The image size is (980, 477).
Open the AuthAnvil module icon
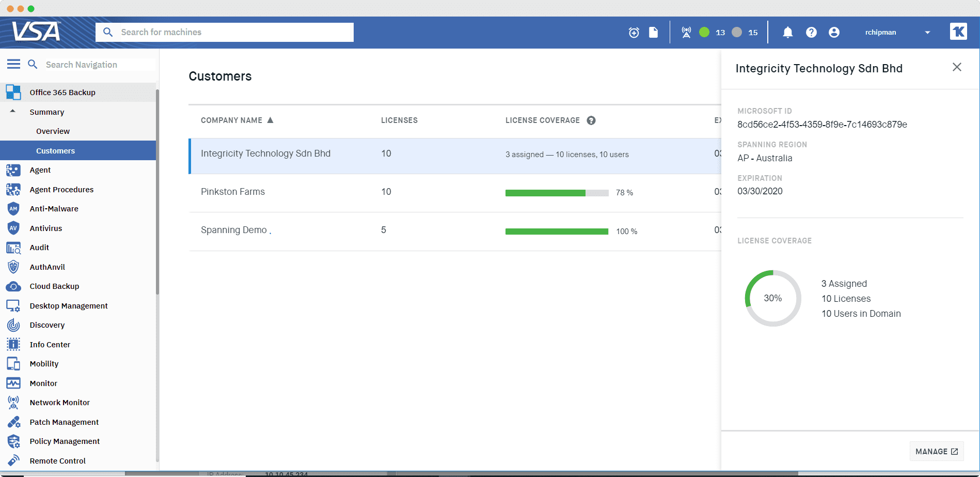pyautogui.click(x=13, y=267)
